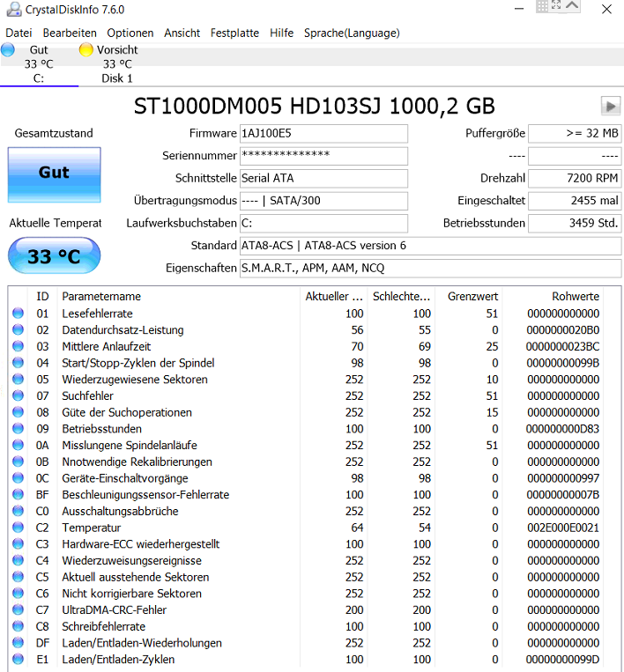The height and width of the screenshot is (672, 624).
Task: Click the Firmware field 1AJ100E5
Action: pos(323,134)
